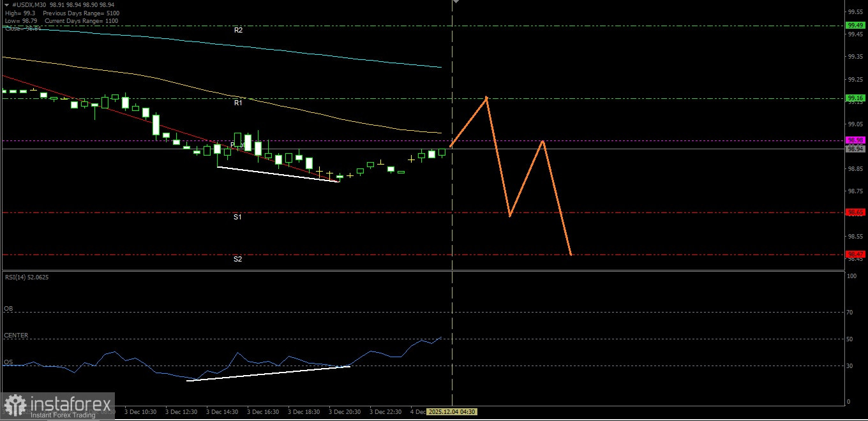
Task: Click the magenta 98.98 price marker
Action: [x=855, y=140]
